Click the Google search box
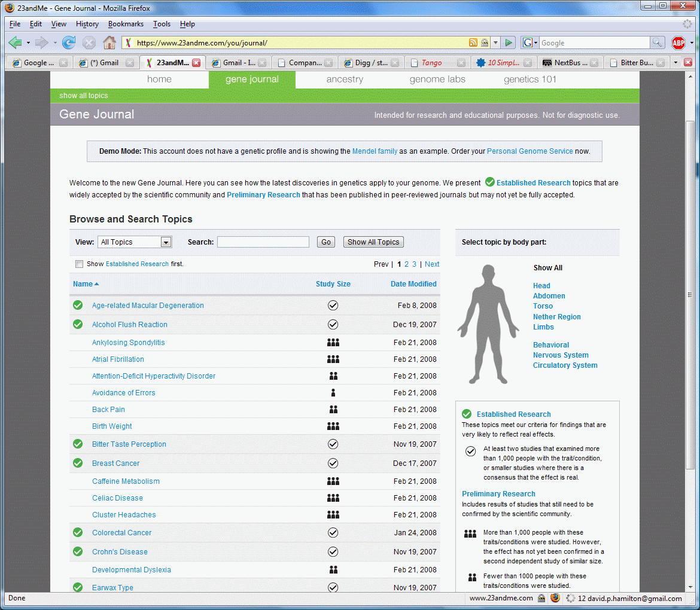The height and width of the screenshot is (610, 700). 594,43
